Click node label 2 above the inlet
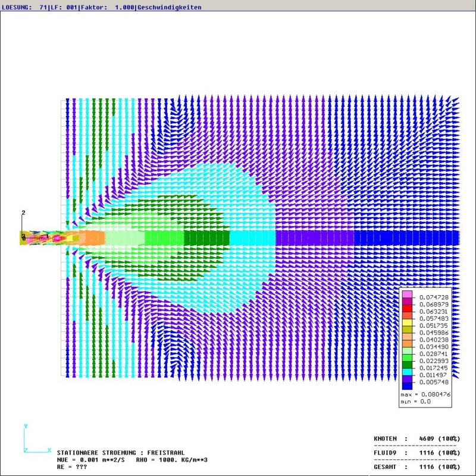 pyautogui.click(x=23, y=213)
